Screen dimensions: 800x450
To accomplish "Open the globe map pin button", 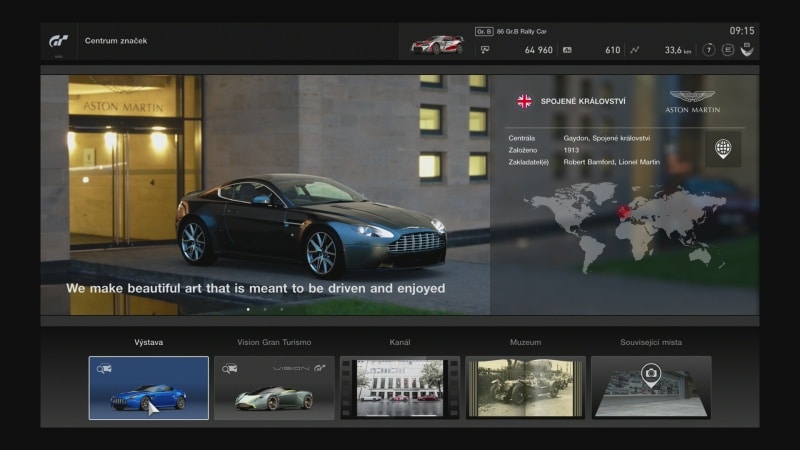I will [x=723, y=149].
